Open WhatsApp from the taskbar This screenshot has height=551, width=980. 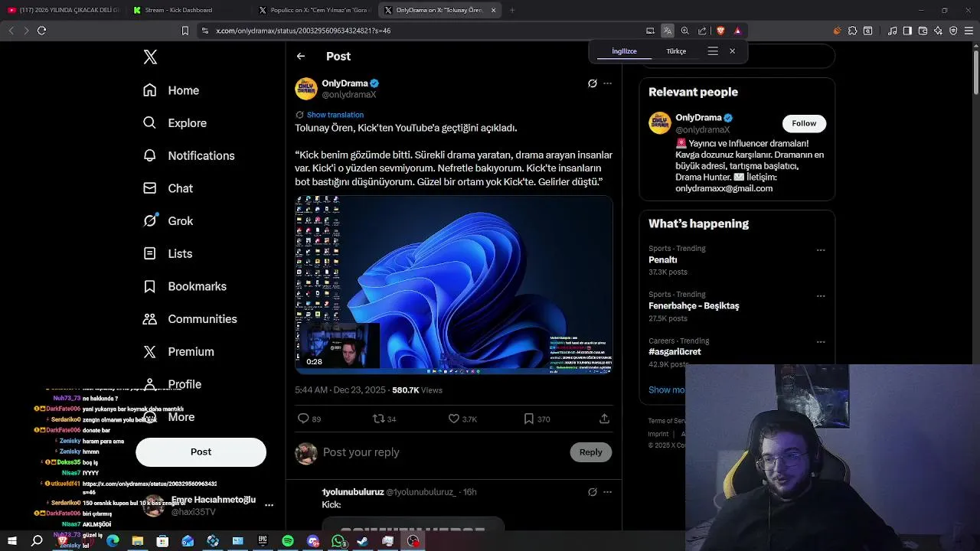click(338, 541)
